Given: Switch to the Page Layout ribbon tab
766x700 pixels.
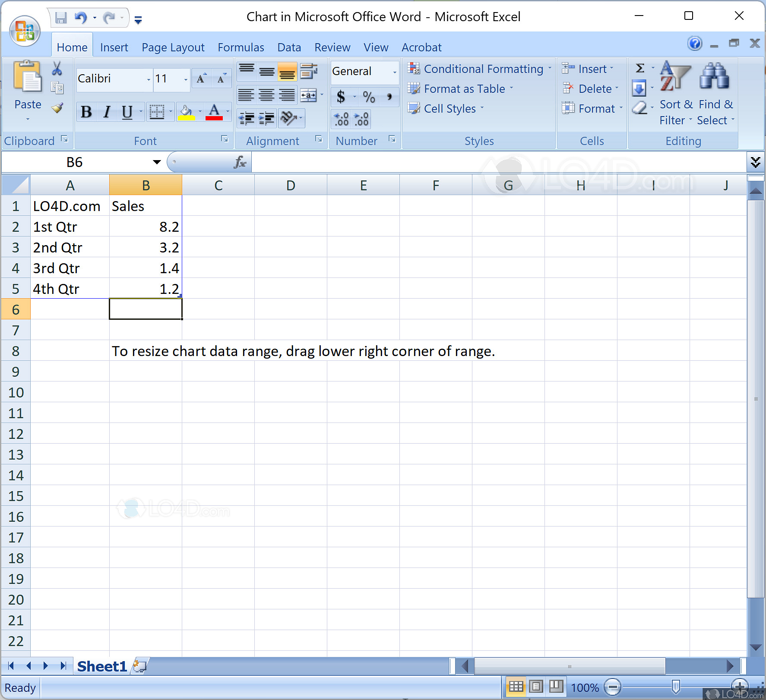Looking at the screenshot, I should click(173, 47).
